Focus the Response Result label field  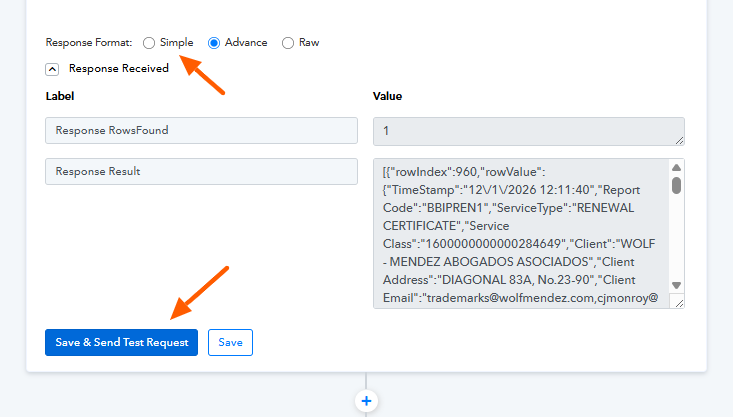[x=201, y=171]
